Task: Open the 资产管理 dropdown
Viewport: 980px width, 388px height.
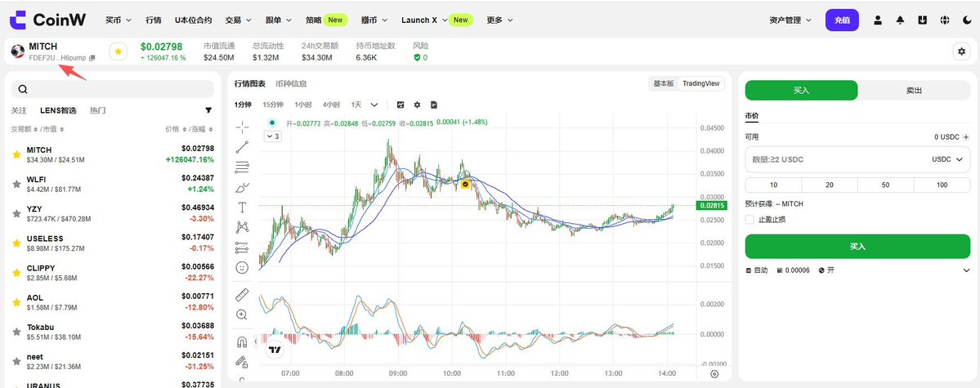Action: click(x=790, y=20)
